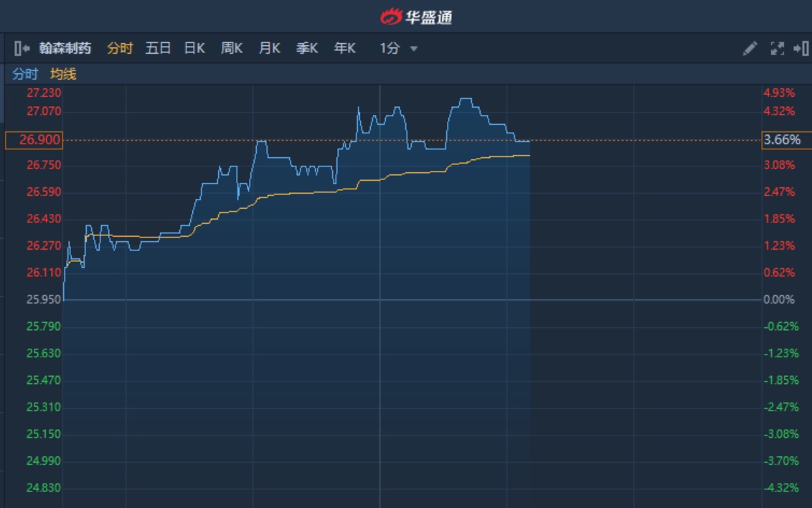This screenshot has width=812, height=508.
Task: Switch to the 分时 chart tab
Action: coord(120,48)
